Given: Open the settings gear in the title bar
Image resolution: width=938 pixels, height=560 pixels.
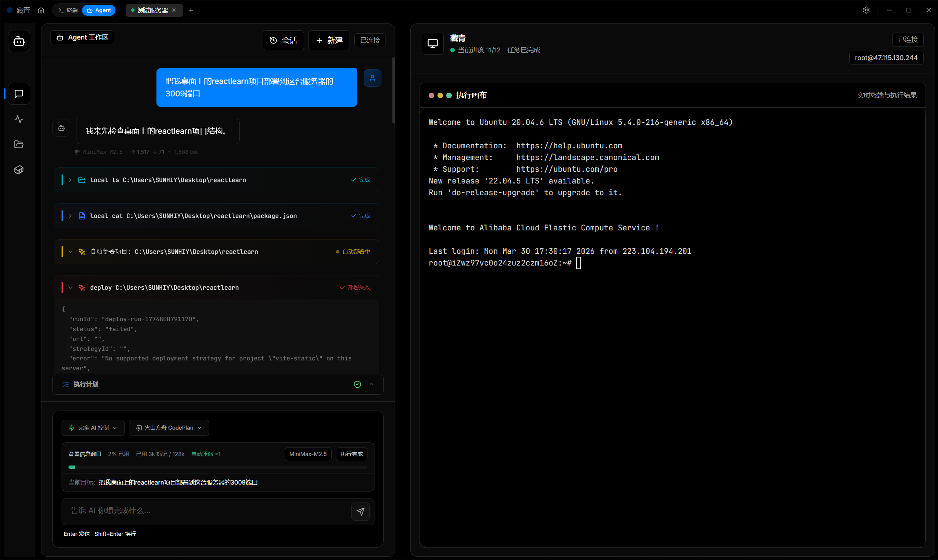Looking at the screenshot, I should click(x=866, y=10).
